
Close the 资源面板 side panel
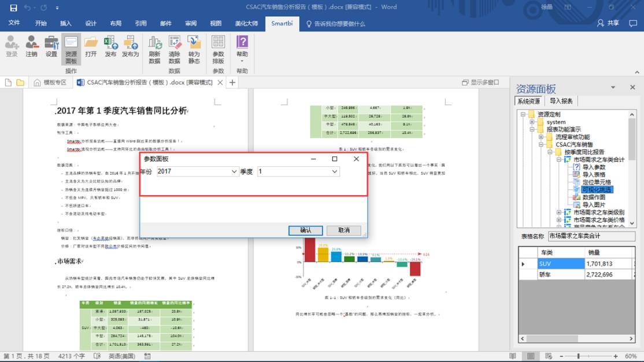(632, 87)
